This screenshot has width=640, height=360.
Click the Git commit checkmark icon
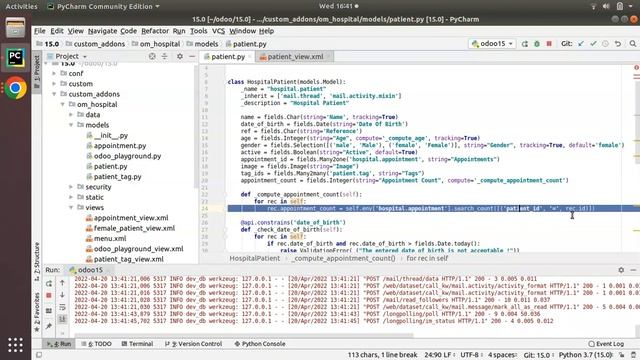click(x=593, y=44)
